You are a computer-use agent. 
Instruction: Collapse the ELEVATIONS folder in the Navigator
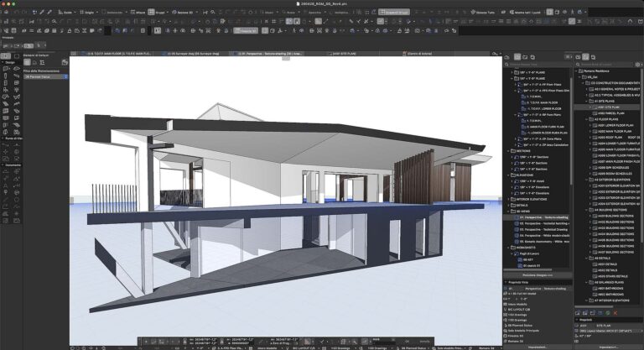point(508,175)
